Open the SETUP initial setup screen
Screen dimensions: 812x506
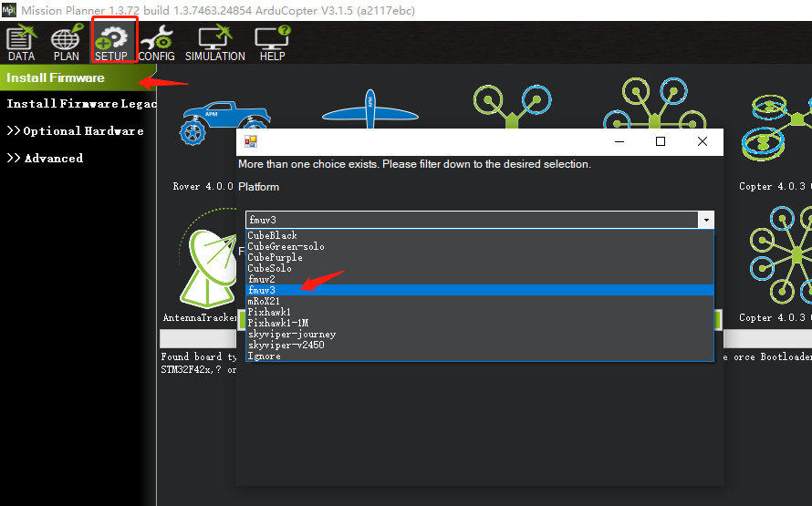click(x=111, y=43)
